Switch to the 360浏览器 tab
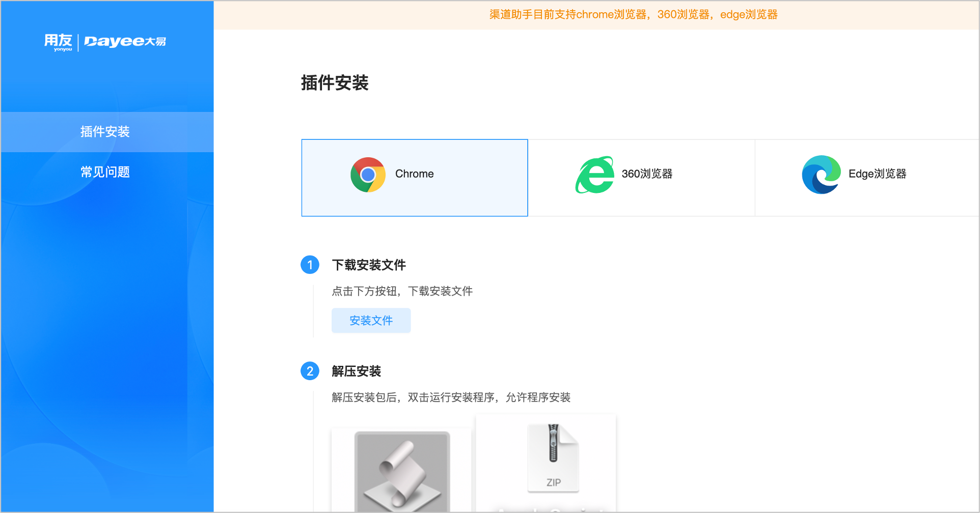Image resolution: width=980 pixels, height=513 pixels. coord(641,178)
